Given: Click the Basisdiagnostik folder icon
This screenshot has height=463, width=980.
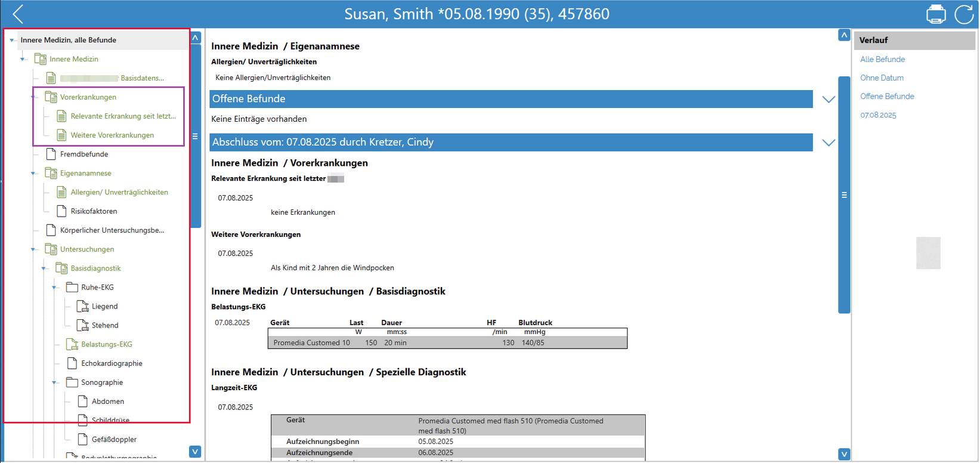Looking at the screenshot, I should [62, 268].
